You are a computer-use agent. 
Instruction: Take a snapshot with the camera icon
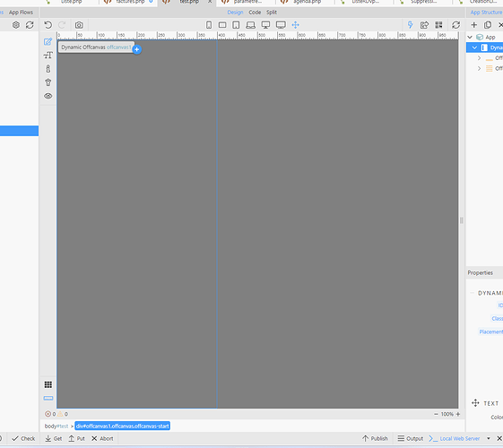pos(79,25)
